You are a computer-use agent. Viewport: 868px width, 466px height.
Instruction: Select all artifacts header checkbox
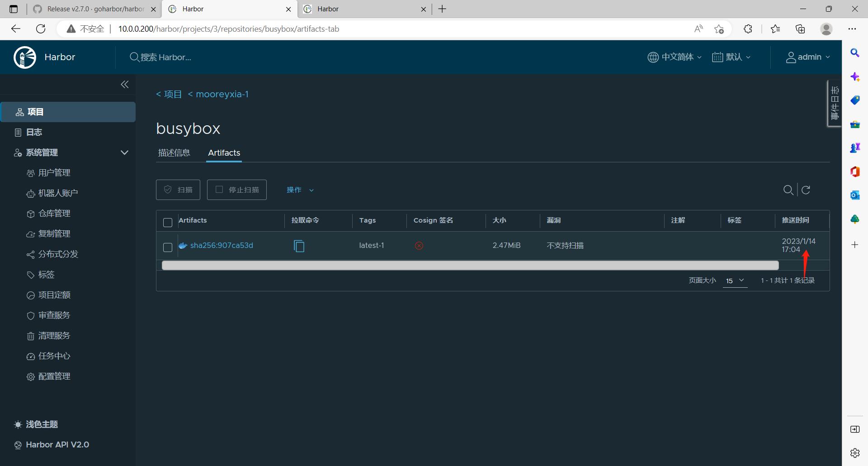pos(168,223)
